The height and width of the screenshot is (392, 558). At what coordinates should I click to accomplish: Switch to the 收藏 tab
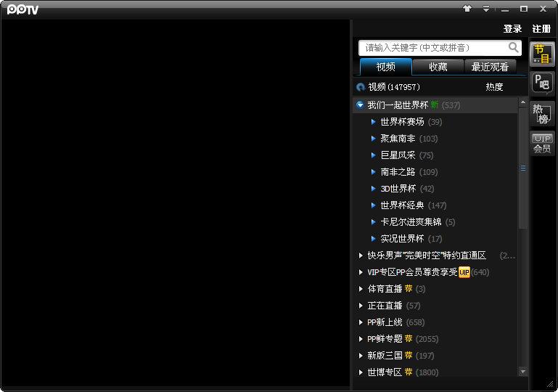coord(438,67)
